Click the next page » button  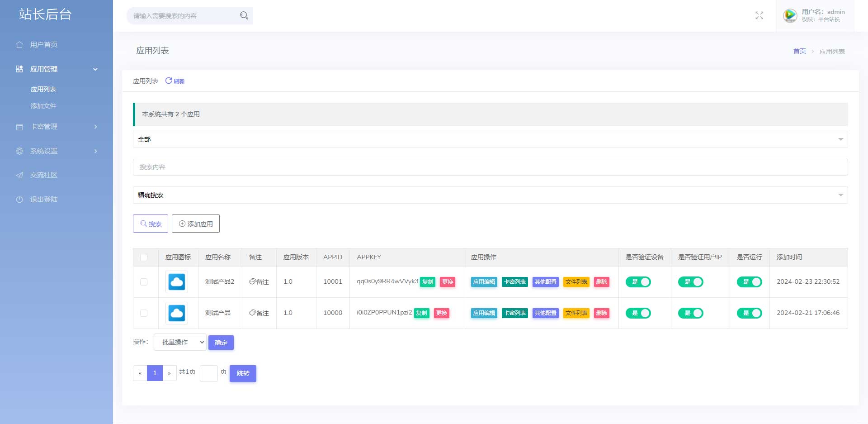[170, 373]
